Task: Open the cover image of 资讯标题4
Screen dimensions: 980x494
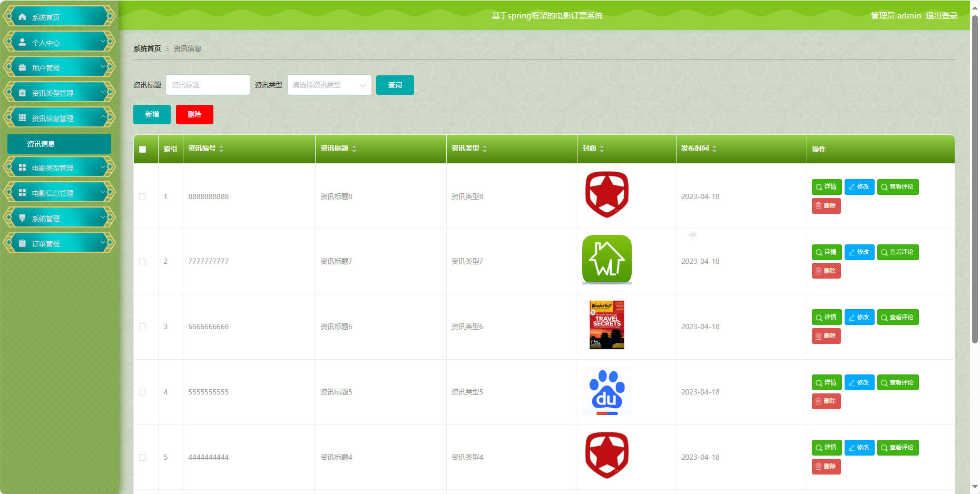Action: coord(607,456)
